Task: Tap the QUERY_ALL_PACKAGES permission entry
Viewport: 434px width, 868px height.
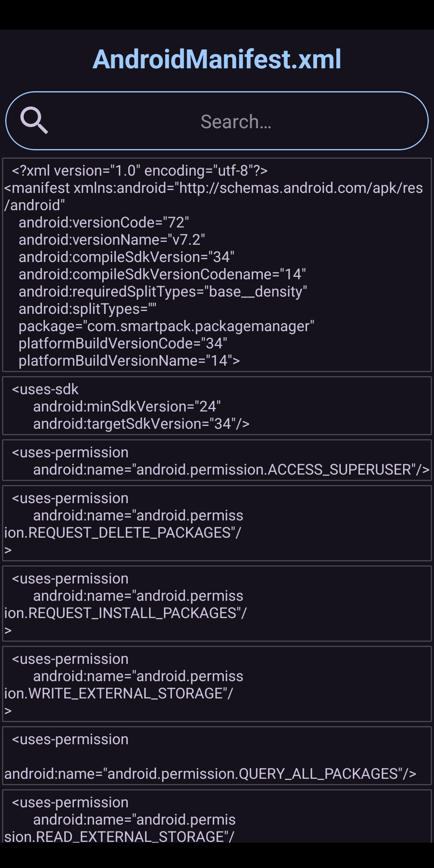Action: click(217, 756)
